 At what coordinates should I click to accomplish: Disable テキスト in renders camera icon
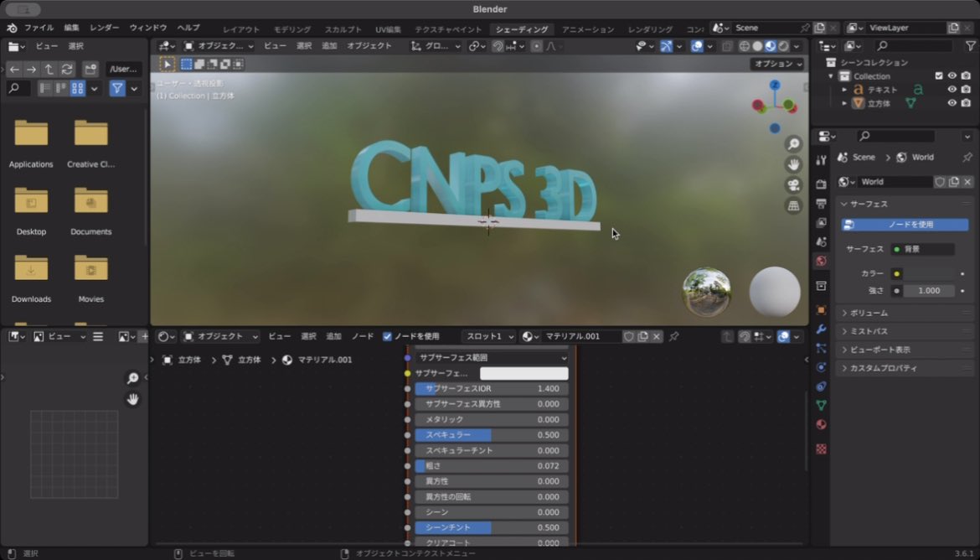966,90
